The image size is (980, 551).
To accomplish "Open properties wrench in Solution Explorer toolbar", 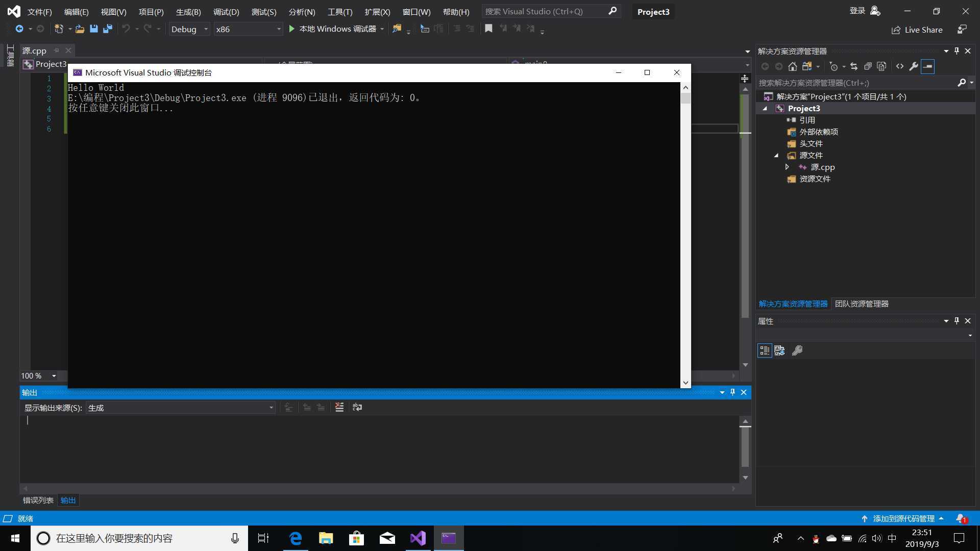I will [x=914, y=66].
